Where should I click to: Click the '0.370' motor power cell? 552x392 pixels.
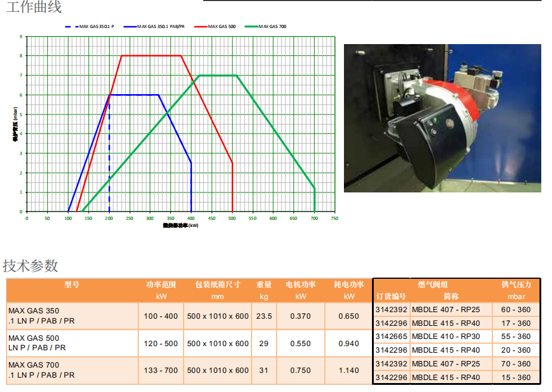pos(300,316)
